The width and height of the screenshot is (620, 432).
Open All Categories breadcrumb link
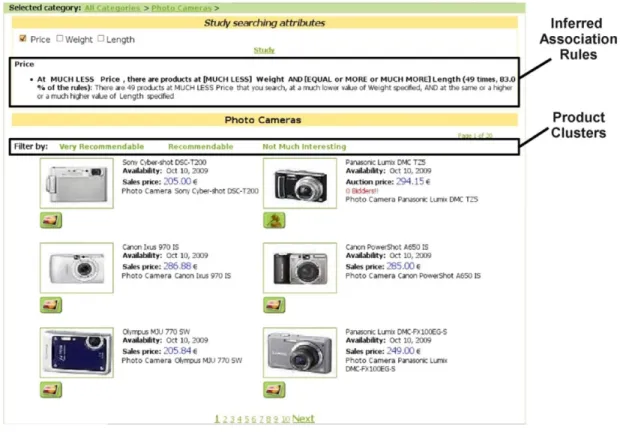[x=112, y=8]
